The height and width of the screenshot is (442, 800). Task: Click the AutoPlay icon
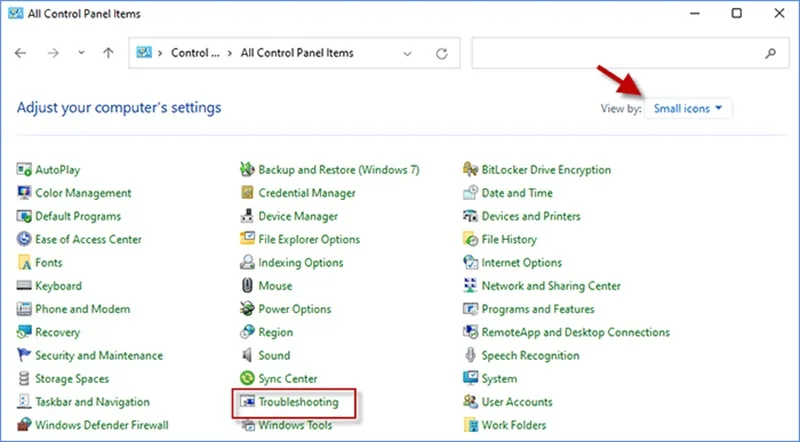point(24,169)
